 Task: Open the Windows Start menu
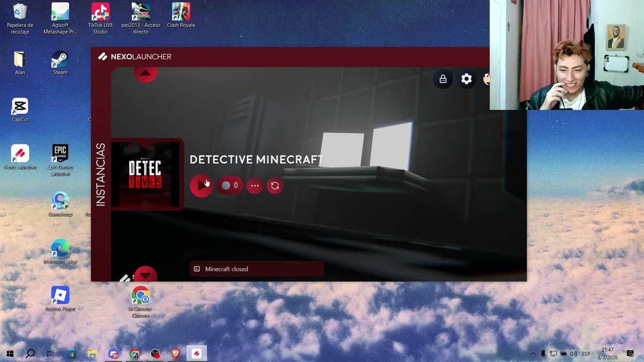pyautogui.click(x=10, y=353)
